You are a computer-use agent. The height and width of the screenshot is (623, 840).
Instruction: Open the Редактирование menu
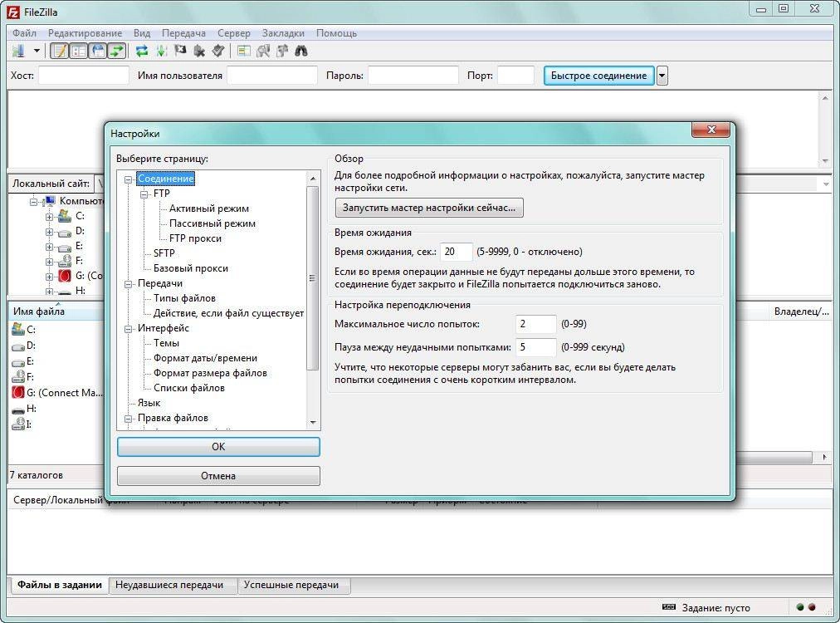click(85, 32)
